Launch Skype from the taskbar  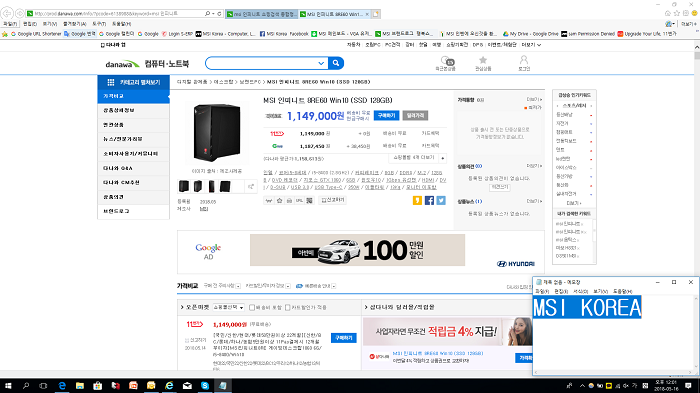pos(205,385)
